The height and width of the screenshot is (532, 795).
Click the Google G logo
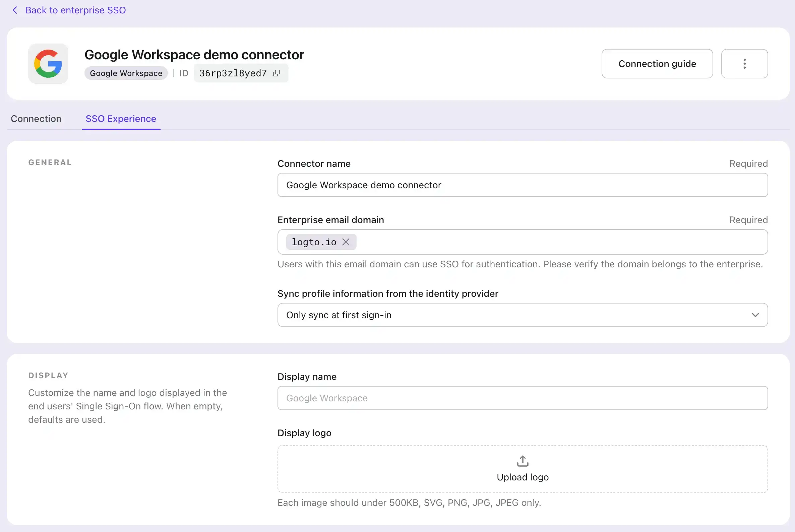[48, 64]
